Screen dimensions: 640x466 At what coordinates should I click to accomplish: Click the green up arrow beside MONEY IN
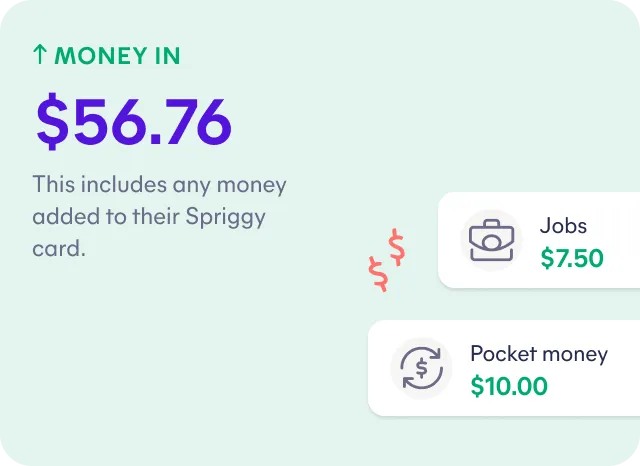(40, 55)
